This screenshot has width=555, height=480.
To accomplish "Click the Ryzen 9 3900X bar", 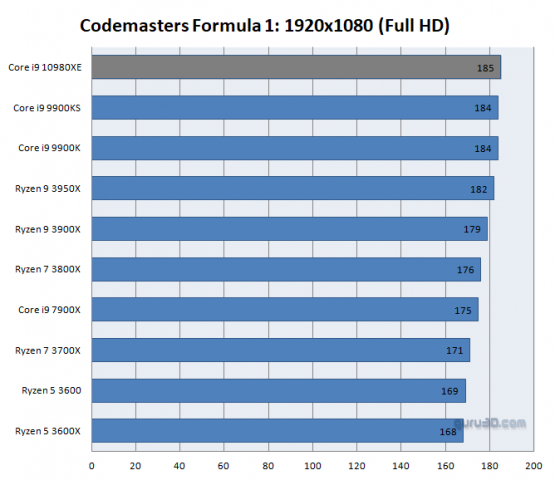I will 290,229.
